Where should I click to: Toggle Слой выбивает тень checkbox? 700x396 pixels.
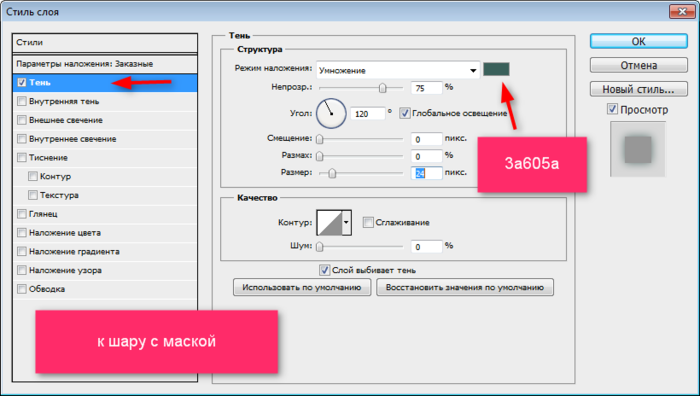(325, 270)
